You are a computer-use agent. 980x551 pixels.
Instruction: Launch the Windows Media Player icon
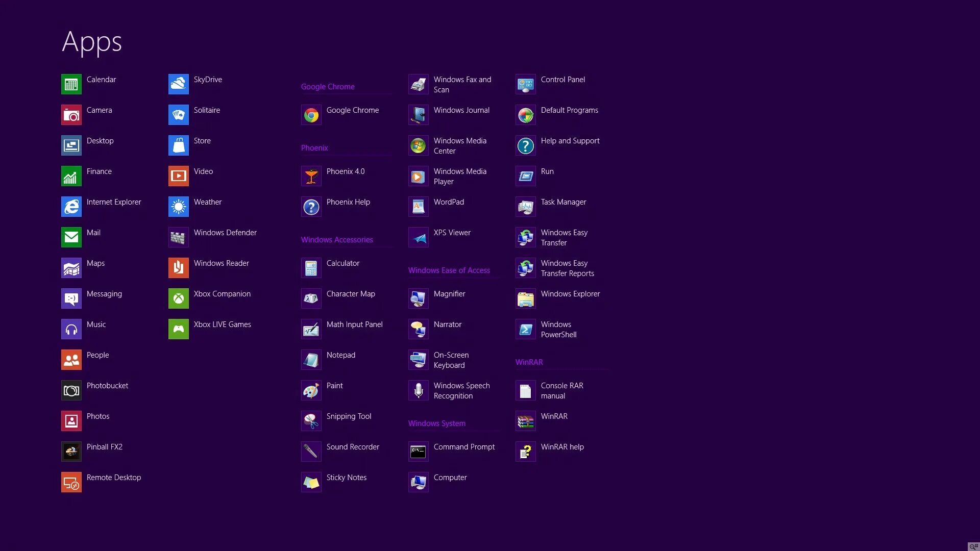(x=418, y=176)
